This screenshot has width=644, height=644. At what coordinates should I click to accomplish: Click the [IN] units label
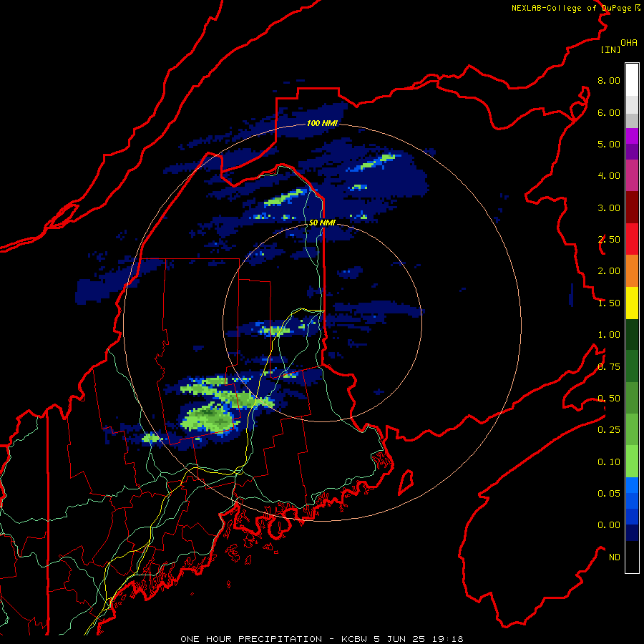coord(610,49)
